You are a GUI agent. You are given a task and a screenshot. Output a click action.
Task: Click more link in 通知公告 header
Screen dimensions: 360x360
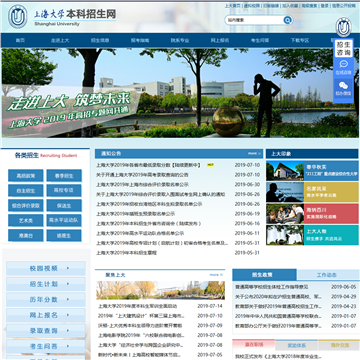pos(254,153)
